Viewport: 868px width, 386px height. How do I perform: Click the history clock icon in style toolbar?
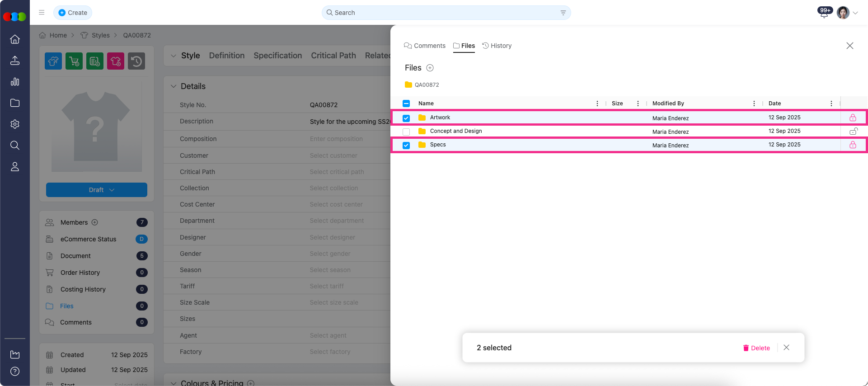click(136, 61)
